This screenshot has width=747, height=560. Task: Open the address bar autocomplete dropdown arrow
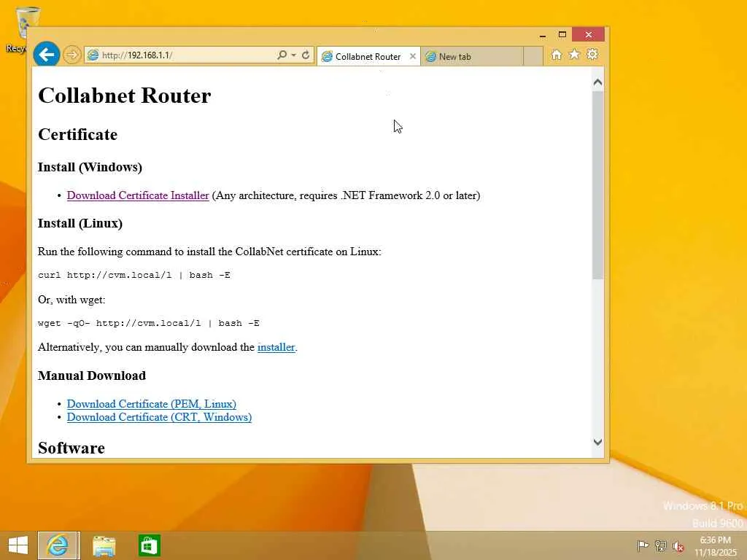pyautogui.click(x=293, y=55)
